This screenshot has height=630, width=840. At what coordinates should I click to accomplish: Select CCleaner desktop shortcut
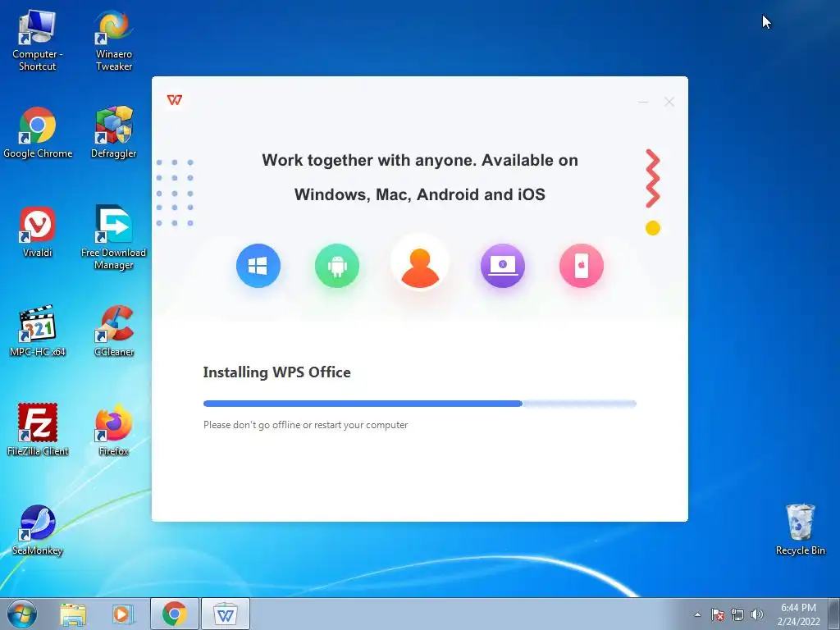(x=113, y=331)
